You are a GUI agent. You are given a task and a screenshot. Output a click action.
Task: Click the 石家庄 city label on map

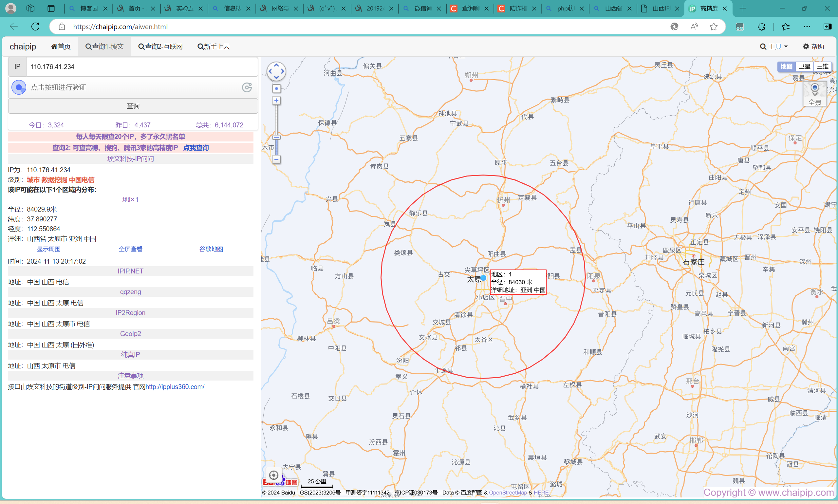[x=694, y=262]
